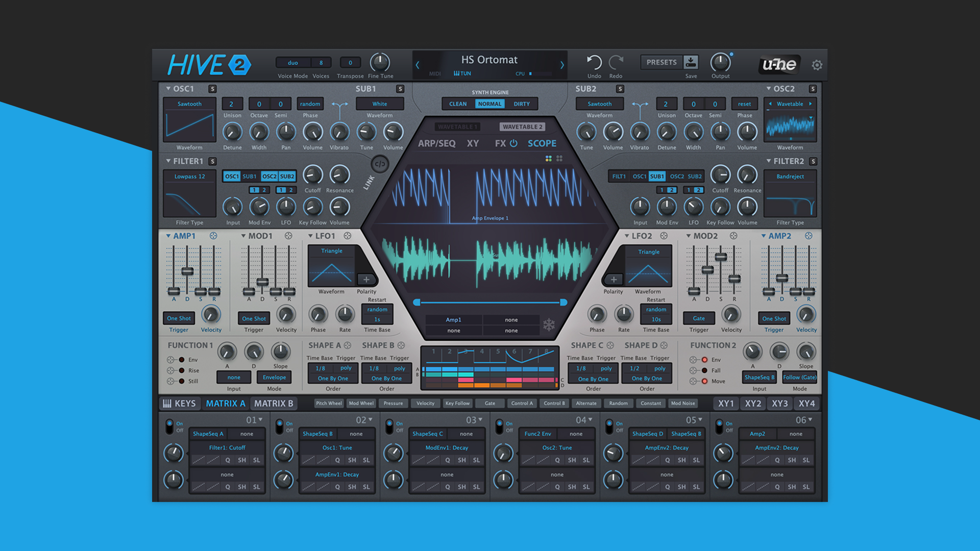This screenshot has height=551, width=980.
Task: Open settings with the gear icon
Action: pos(817,65)
